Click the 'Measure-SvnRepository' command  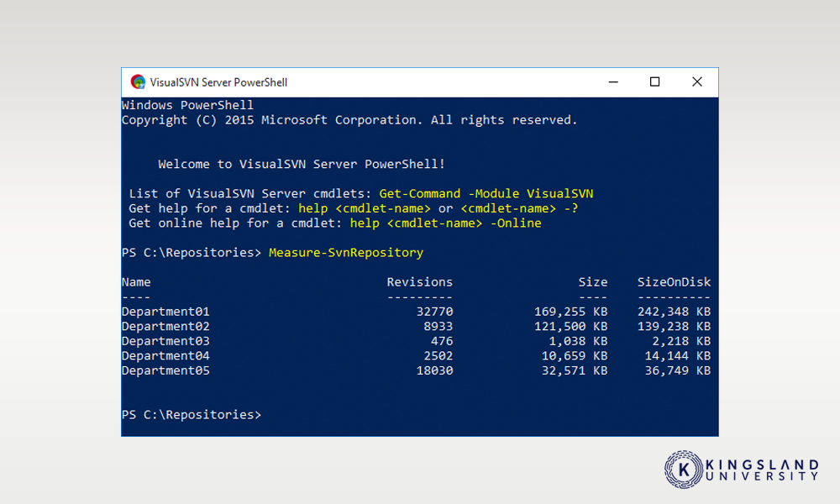346,252
